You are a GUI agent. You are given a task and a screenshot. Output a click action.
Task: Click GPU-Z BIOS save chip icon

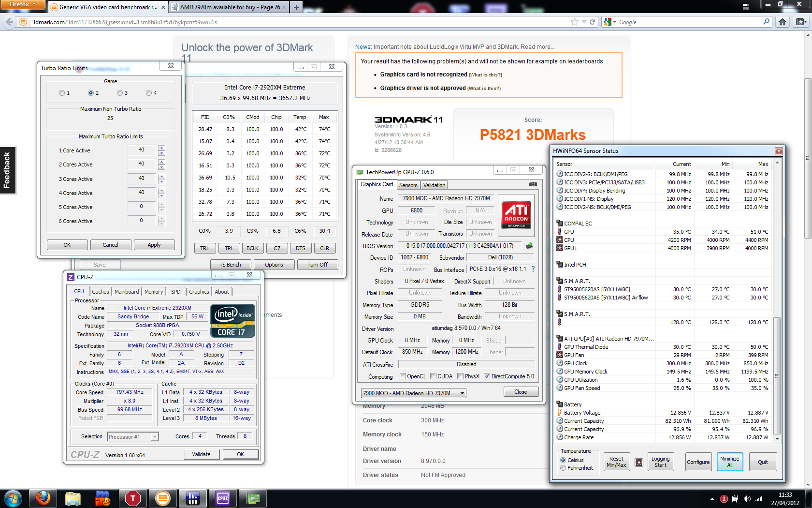(x=529, y=245)
